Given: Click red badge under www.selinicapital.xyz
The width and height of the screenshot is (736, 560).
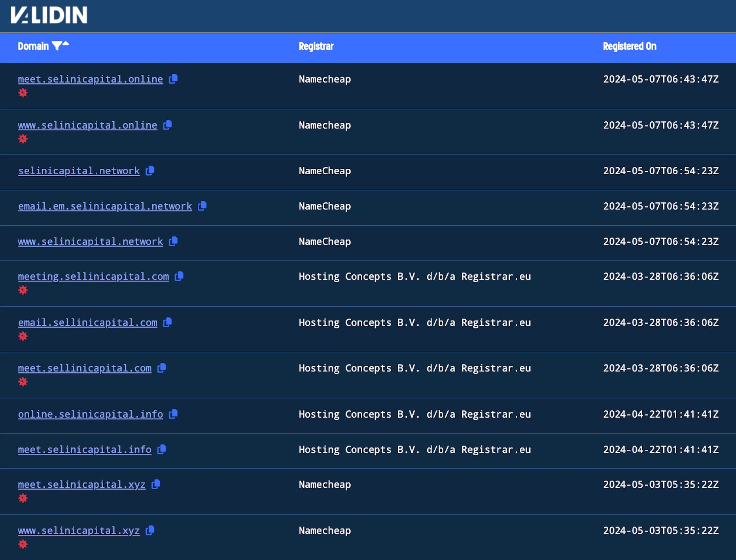Looking at the screenshot, I should tap(23, 544).
